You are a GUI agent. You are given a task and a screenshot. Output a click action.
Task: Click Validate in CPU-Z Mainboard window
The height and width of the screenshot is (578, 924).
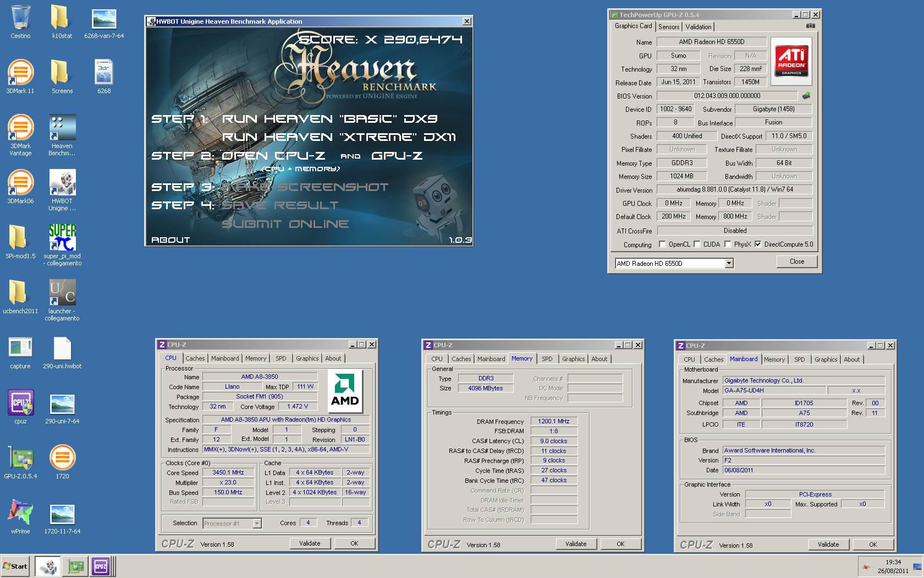click(x=828, y=544)
